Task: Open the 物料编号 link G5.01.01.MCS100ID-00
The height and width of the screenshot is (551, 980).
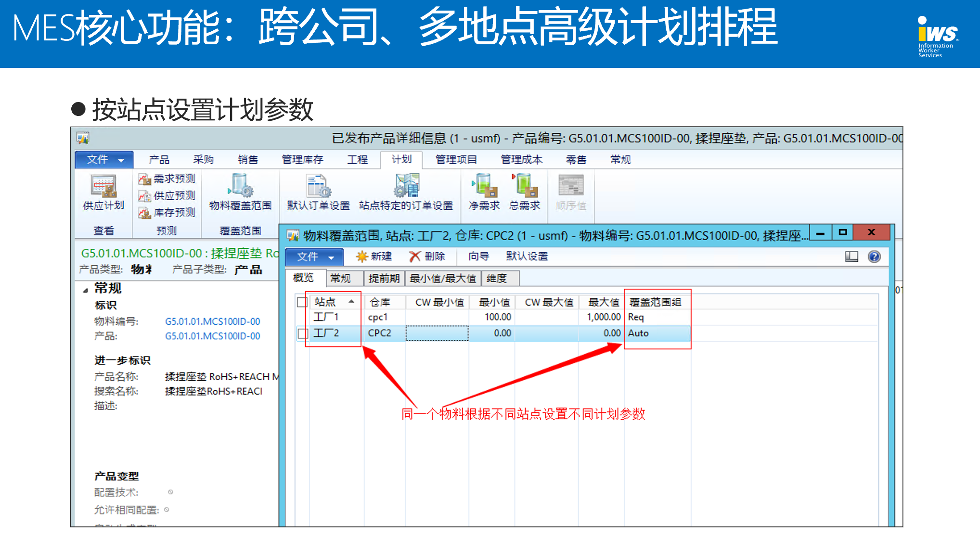Action: point(212,321)
